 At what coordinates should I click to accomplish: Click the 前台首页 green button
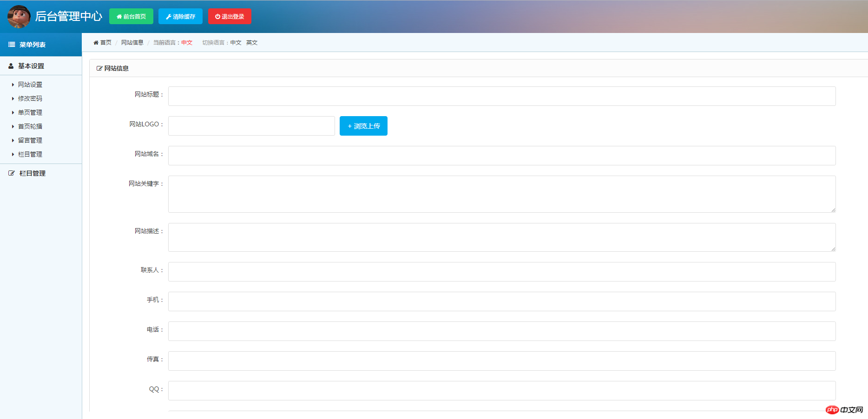pyautogui.click(x=131, y=16)
